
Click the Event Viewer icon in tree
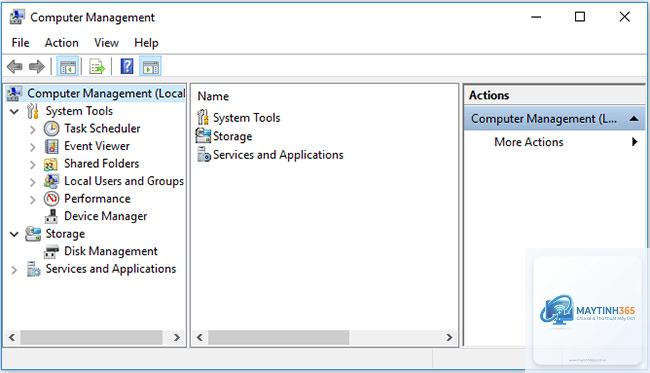click(x=51, y=146)
